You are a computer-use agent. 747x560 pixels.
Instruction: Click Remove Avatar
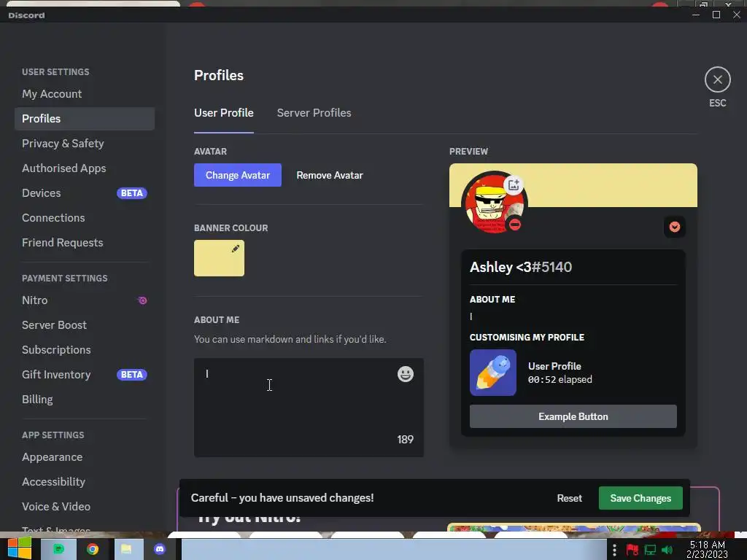330,175
